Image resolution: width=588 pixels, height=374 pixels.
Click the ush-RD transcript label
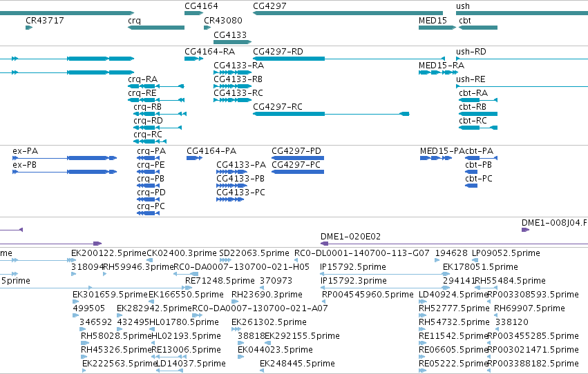click(x=471, y=51)
